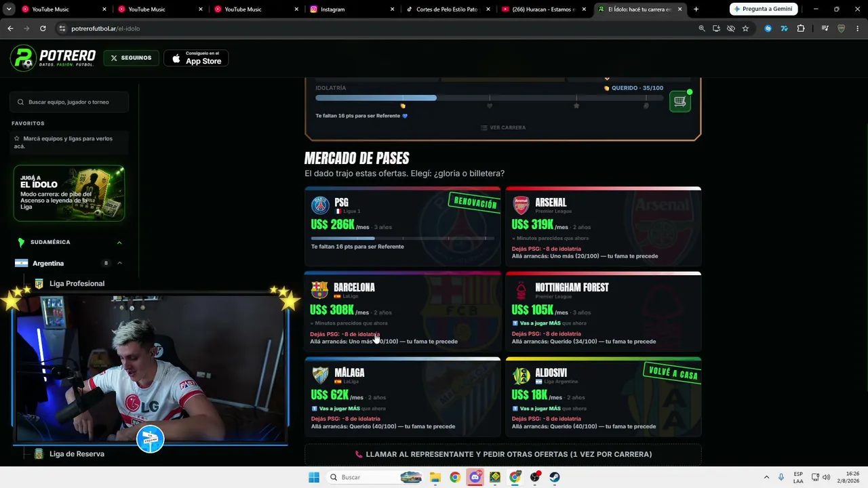Open a new browser tab
Viewport: 868px width, 488px height.
[696, 9]
